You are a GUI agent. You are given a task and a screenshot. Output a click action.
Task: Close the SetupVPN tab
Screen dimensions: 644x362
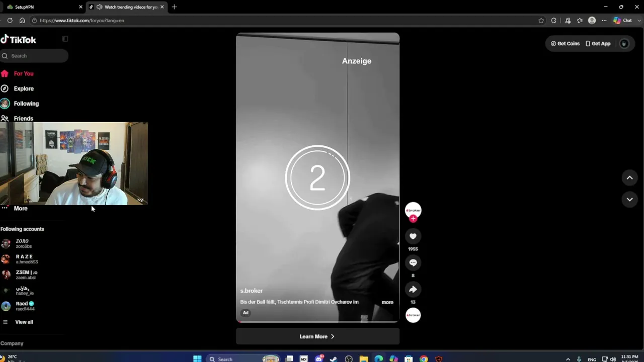(80, 7)
